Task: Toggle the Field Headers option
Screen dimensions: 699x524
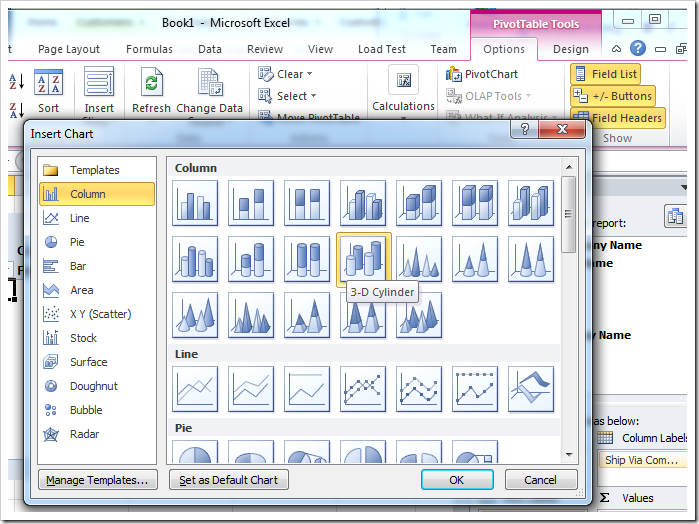Action: coord(618,118)
